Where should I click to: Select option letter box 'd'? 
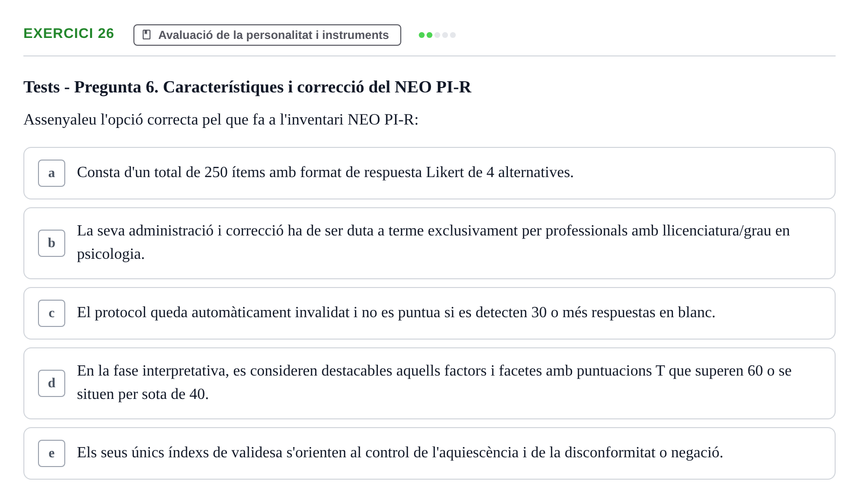click(52, 383)
